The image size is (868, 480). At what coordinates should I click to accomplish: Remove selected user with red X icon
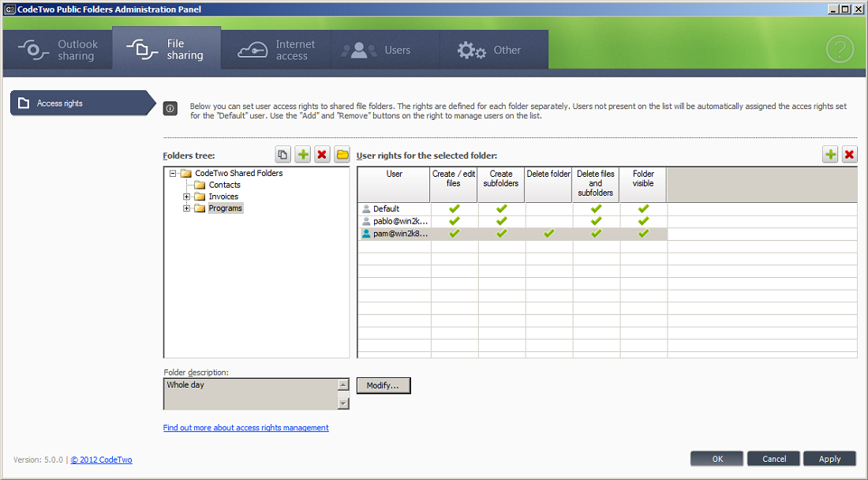(x=849, y=155)
